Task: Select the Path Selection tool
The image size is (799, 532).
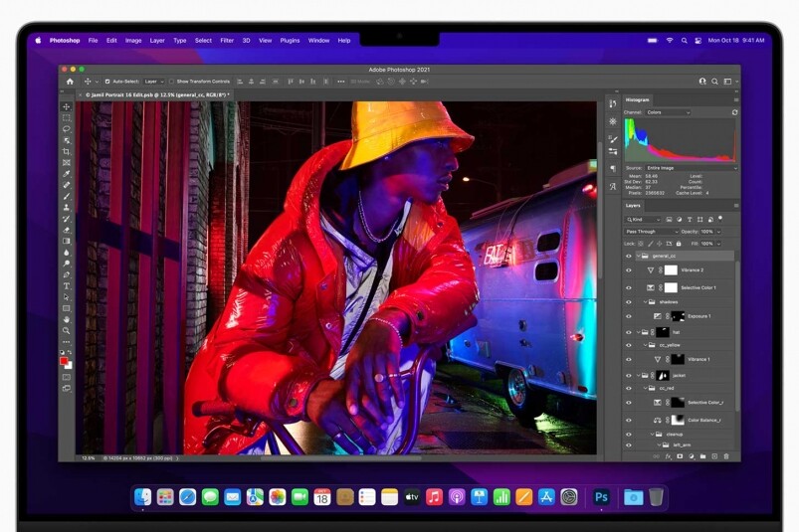Action: tap(67, 297)
